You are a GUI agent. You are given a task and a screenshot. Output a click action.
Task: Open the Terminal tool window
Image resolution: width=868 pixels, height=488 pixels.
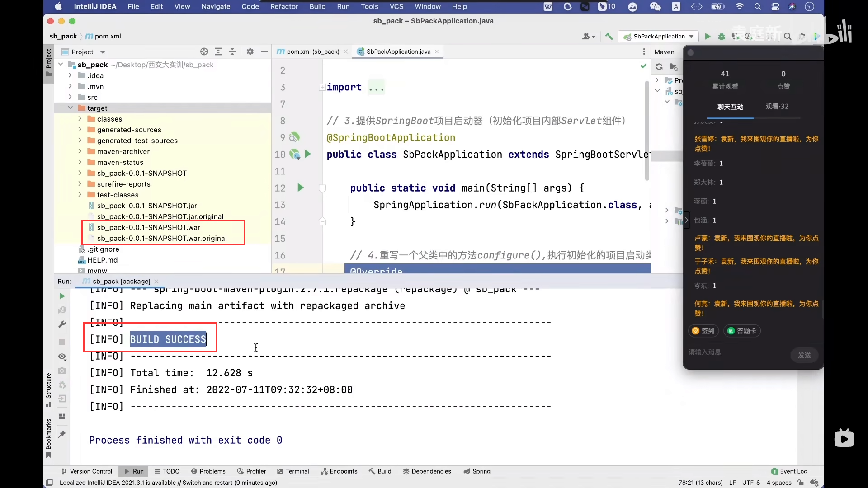[293, 471]
